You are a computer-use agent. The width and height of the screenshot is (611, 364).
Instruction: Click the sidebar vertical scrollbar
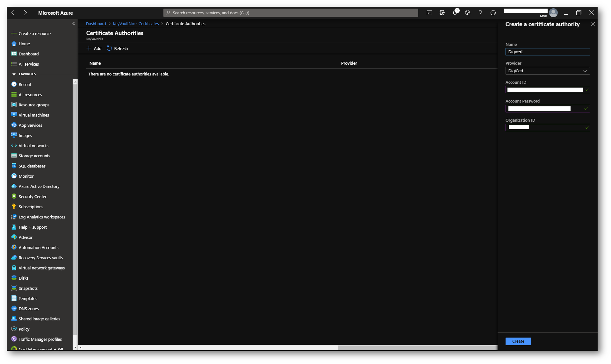pos(75,210)
